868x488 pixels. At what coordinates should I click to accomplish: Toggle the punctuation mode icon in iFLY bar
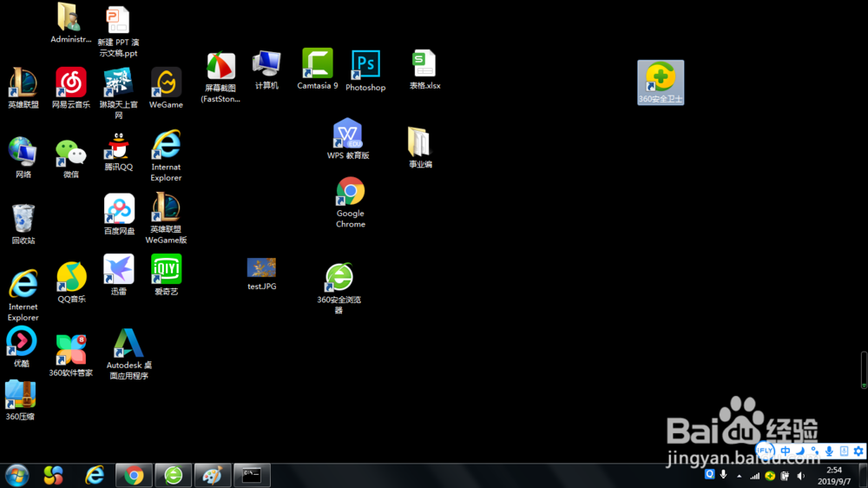[814, 451]
